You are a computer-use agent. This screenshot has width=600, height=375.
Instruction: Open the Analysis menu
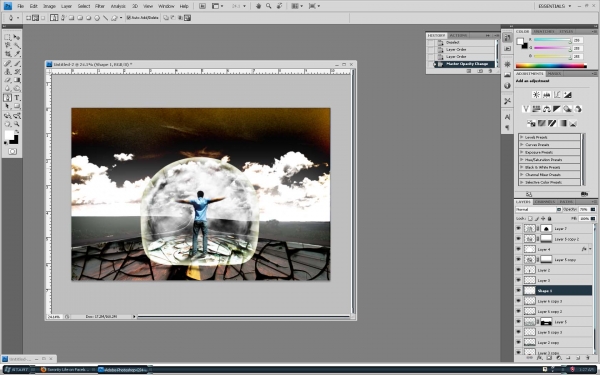(x=118, y=6)
